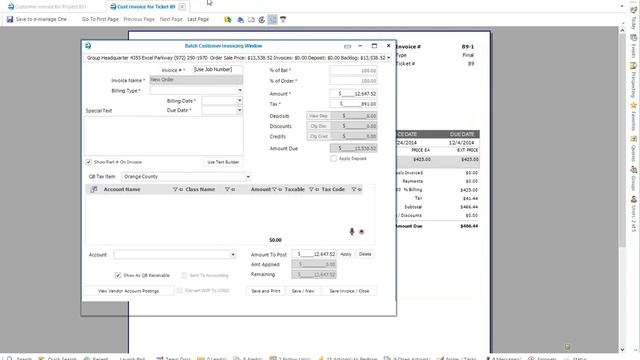Expand the Group Headquarter order selector dropdown
640x360 pixels.
point(389,58)
